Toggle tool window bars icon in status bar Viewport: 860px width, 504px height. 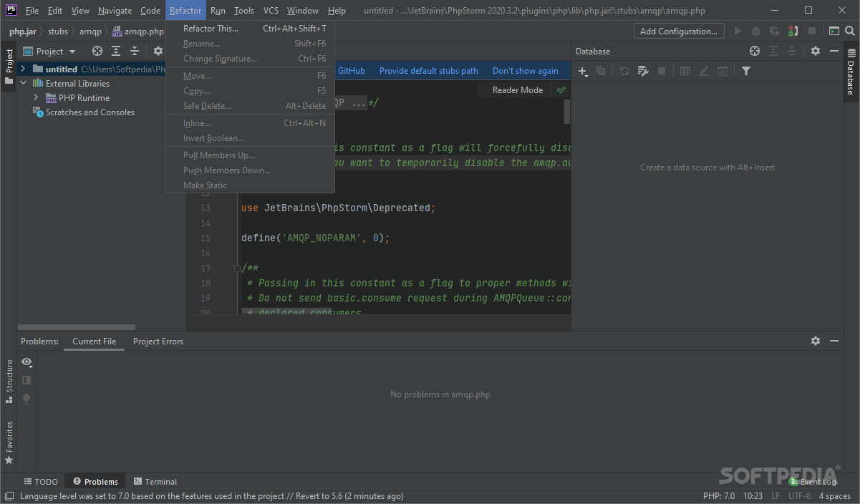click(x=9, y=495)
